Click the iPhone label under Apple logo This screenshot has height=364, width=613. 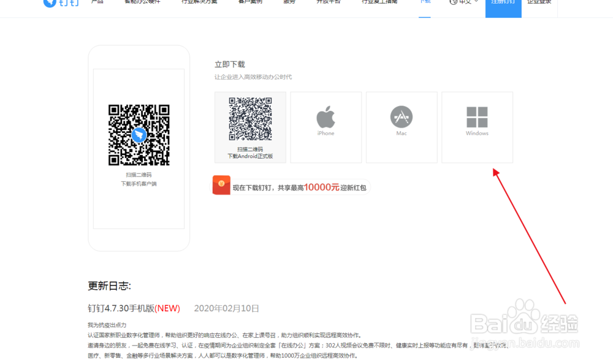click(326, 134)
